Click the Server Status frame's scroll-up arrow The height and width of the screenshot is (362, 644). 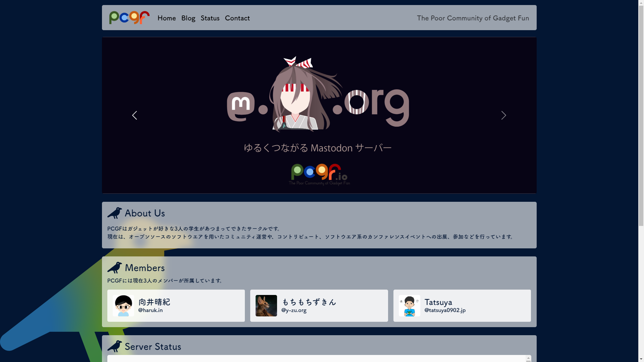(x=528, y=358)
